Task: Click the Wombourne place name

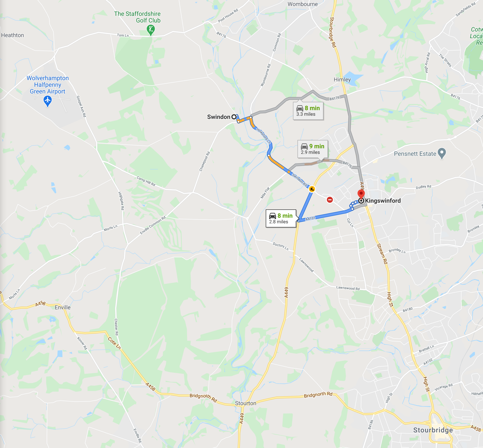Action: pyautogui.click(x=302, y=4)
